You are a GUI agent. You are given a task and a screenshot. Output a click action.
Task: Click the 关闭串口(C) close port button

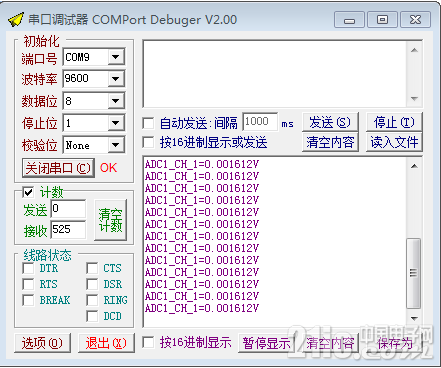[58, 168]
